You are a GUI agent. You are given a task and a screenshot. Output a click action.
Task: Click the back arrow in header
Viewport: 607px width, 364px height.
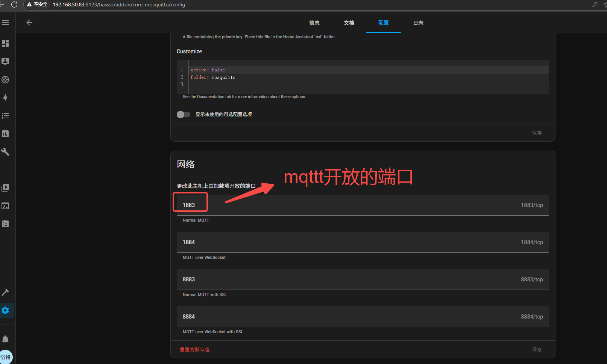click(x=29, y=23)
